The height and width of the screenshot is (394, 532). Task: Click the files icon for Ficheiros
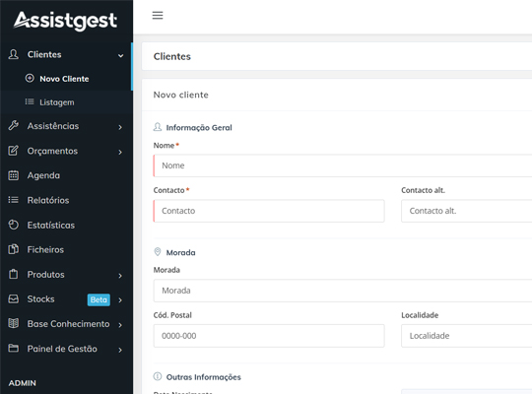click(13, 249)
